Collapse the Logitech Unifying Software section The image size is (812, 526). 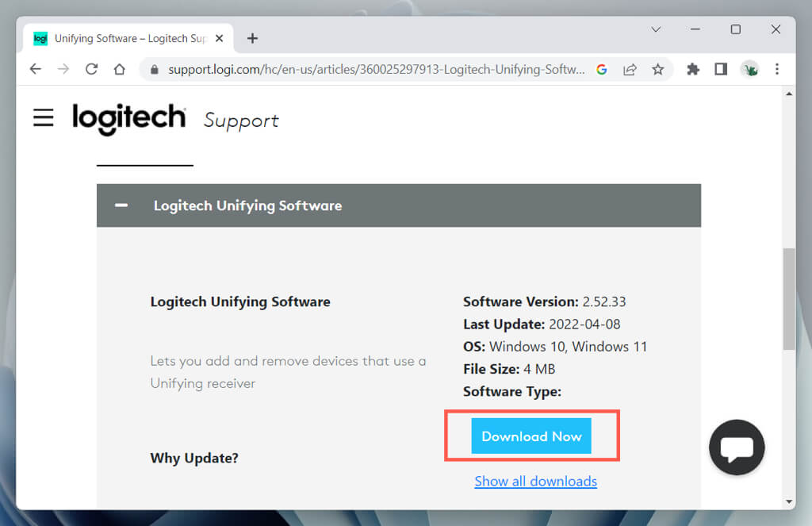pos(121,205)
